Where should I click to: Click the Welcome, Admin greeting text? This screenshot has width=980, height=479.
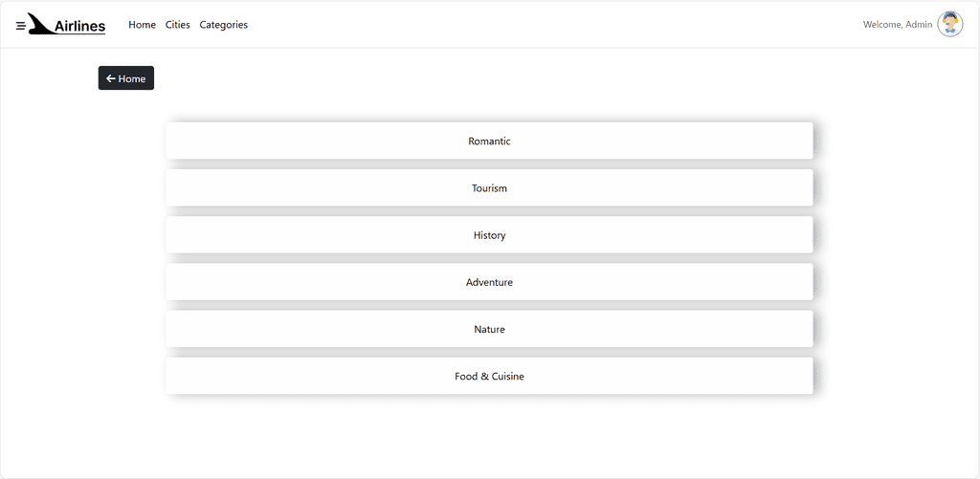tap(897, 25)
